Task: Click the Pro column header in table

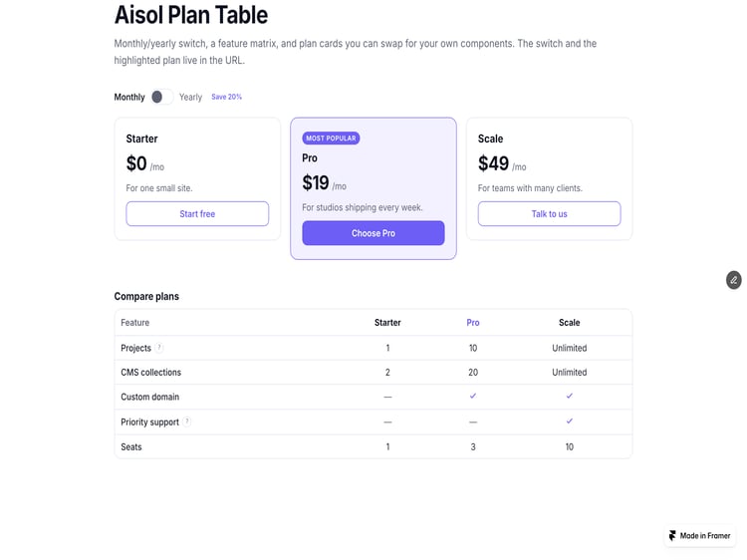Action: click(x=472, y=323)
